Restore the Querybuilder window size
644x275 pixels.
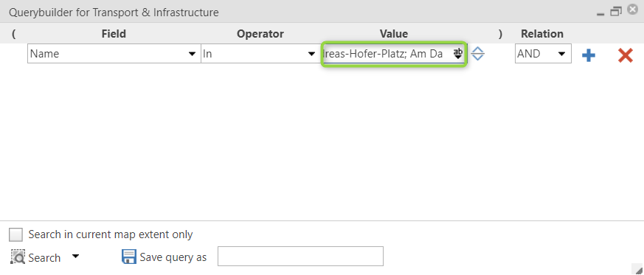(x=616, y=12)
